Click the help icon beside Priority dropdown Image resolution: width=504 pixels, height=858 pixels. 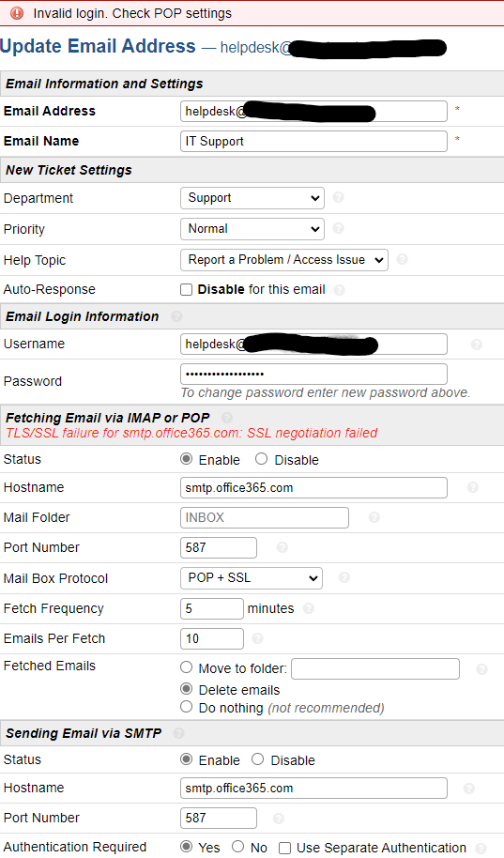click(338, 227)
